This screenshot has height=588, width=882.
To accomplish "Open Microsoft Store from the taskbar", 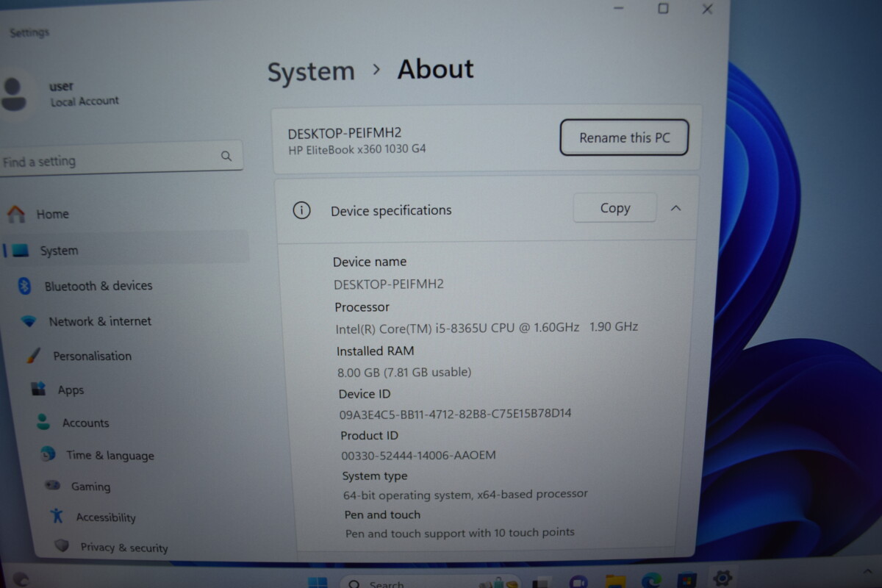I will (x=686, y=580).
